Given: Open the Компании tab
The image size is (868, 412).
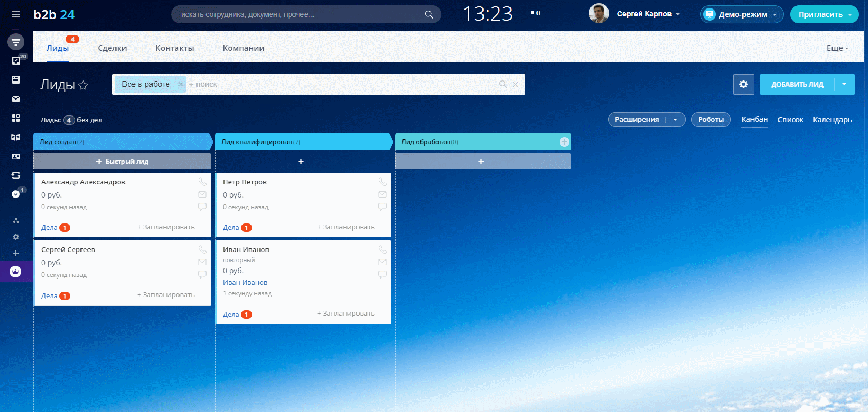Looking at the screenshot, I should pyautogui.click(x=244, y=48).
